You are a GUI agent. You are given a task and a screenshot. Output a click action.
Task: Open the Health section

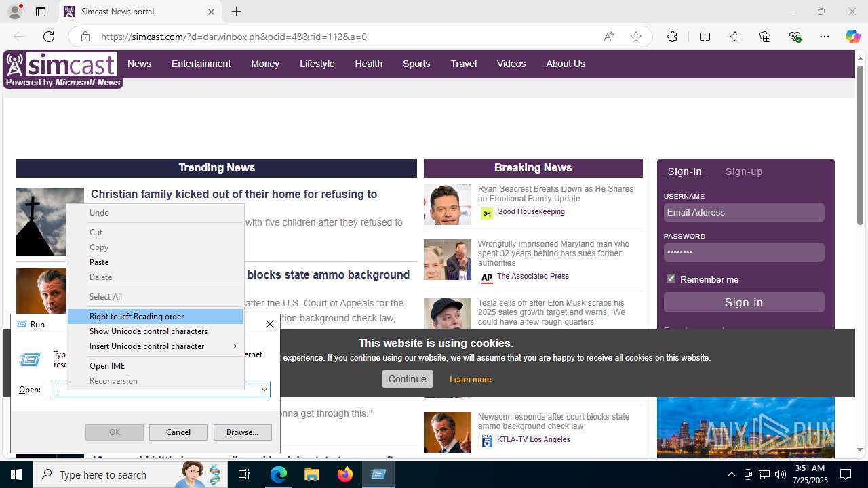tap(368, 64)
